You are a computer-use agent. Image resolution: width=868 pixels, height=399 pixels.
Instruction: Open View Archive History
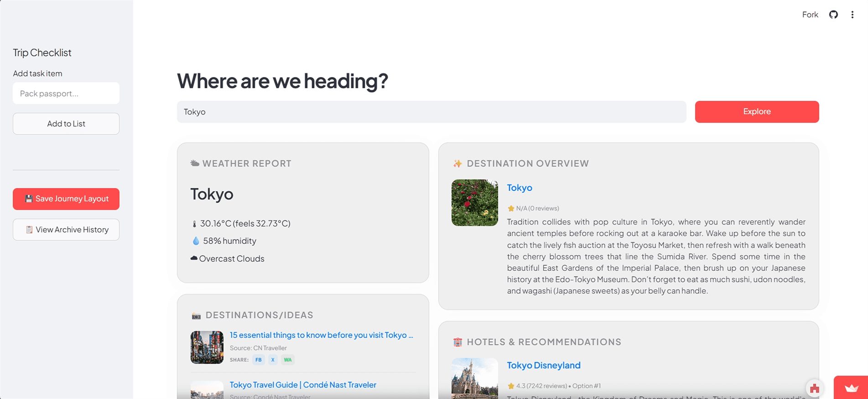click(x=66, y=230)
